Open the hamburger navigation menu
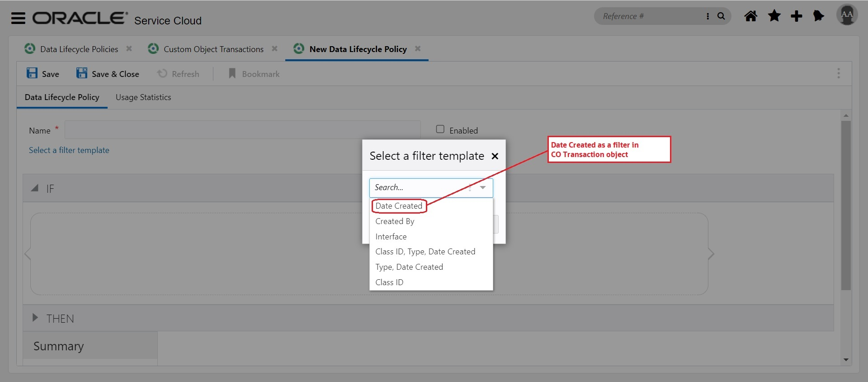868x382 pixels. 18,18
